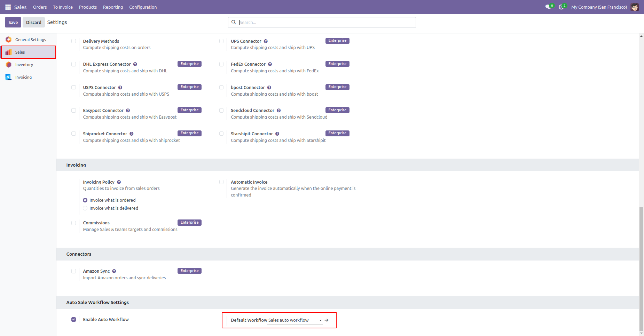The image size is (644, 336).
Task: Click help icon next to Sendcloud Connector
Action: tap(278, 111)
